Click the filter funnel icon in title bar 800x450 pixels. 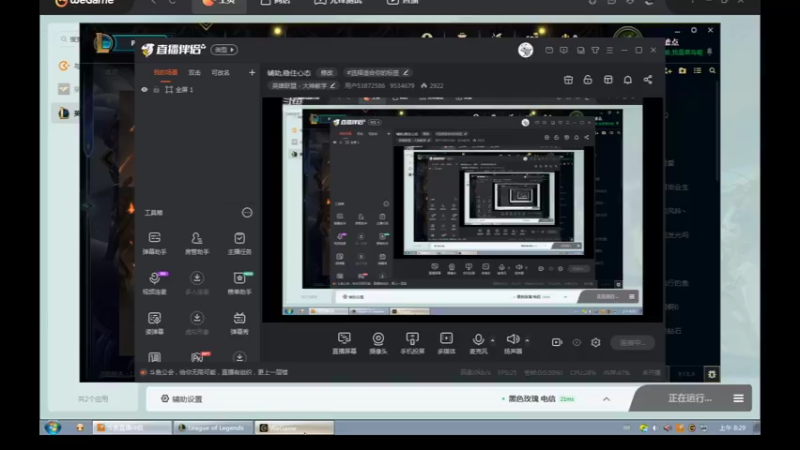pyautogui.click(x=595, y=50)
